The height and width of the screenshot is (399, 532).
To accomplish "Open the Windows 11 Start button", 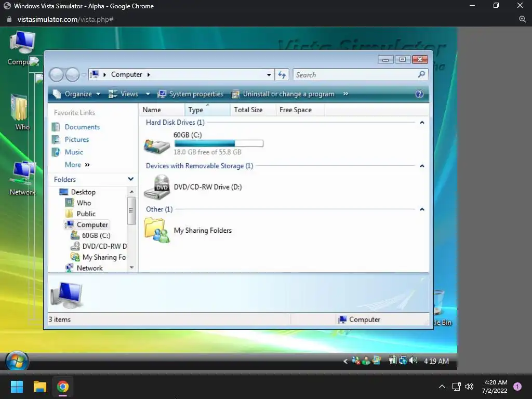I will [x=17, y=387].
